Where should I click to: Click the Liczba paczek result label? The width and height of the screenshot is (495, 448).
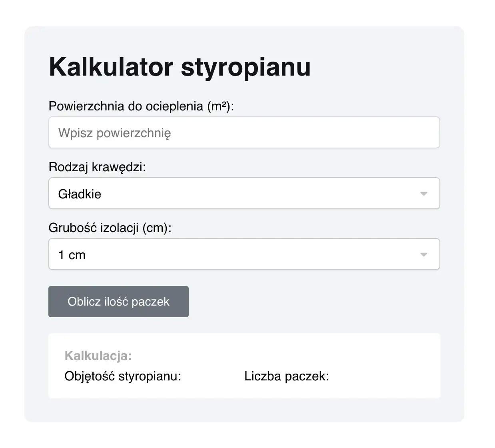(x=286, y=376)
